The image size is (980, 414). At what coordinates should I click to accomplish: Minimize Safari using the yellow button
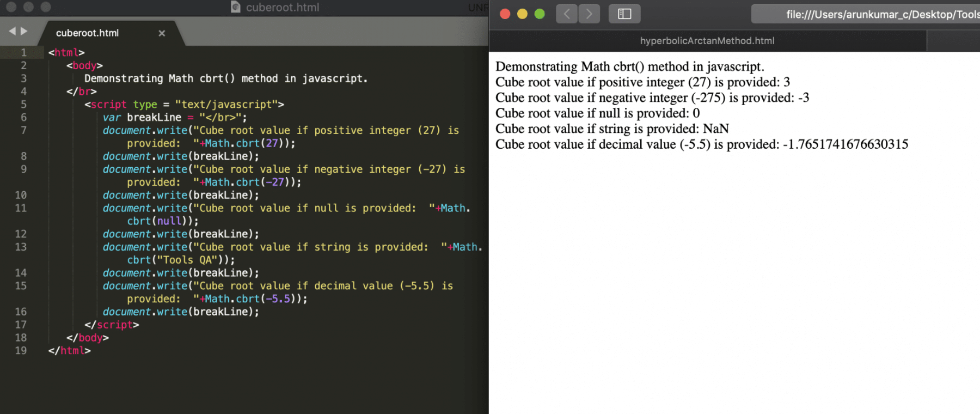522,14
